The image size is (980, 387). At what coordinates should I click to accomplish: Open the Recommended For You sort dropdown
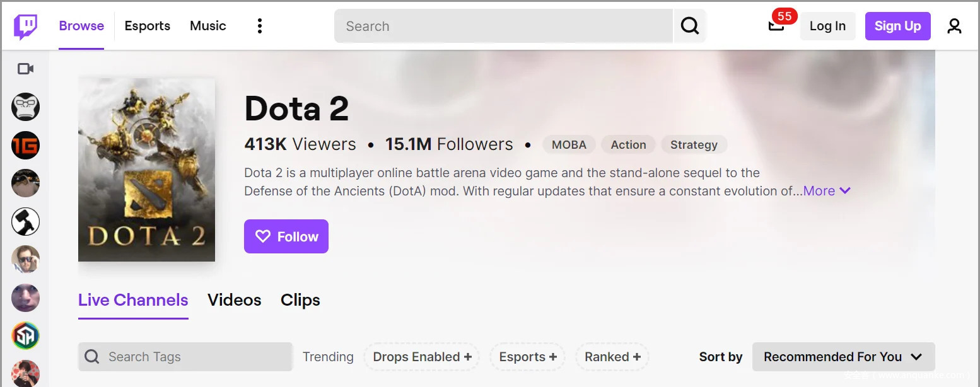tap(843, 357)
